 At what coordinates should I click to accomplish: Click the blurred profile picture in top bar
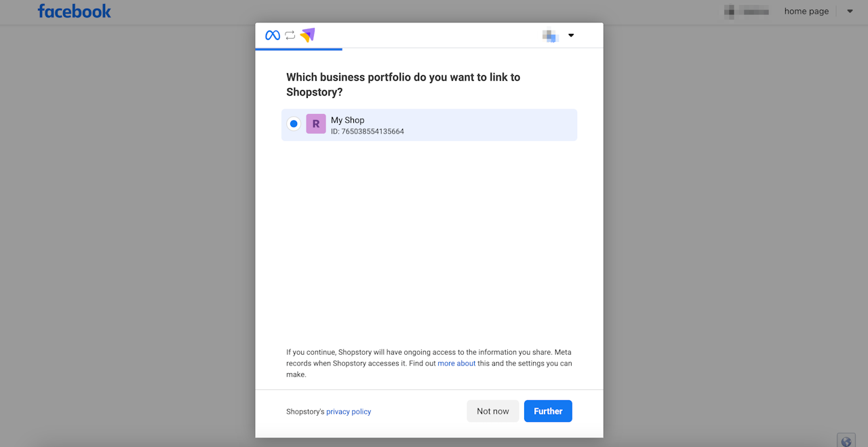point(730,12)
